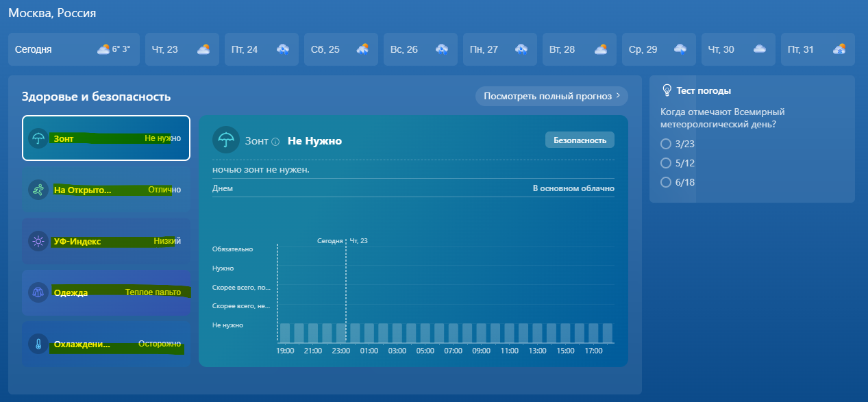The image size is (868, 402).
Task: Open the Вт, 28 day card
Action: [580, 49]
